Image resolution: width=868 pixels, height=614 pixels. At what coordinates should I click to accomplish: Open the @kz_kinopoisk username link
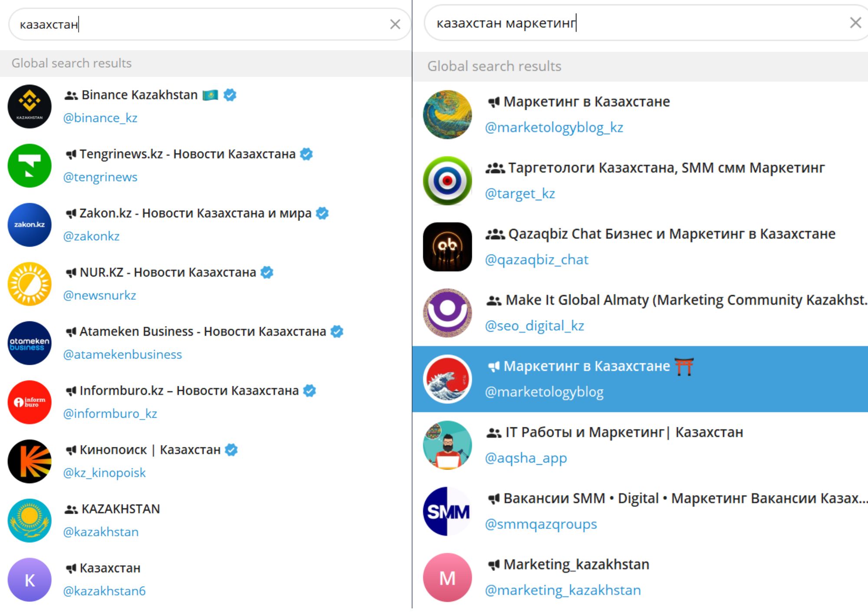coord(104,473)
